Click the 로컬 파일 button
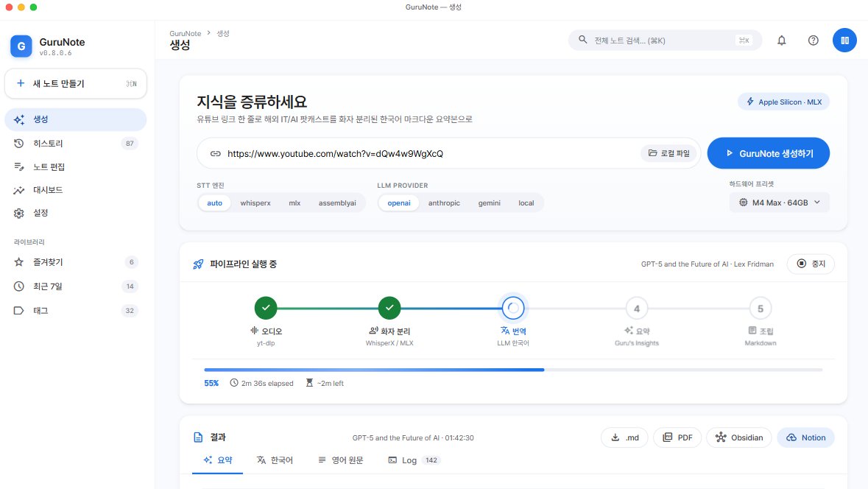Viewport: 868px width, 489px height. click(x=668, y=153)
